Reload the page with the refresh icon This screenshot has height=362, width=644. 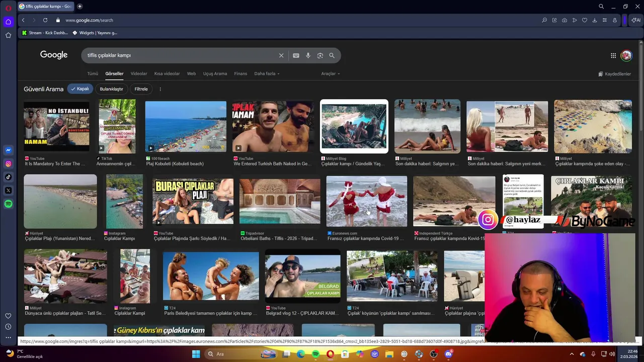[45, 20]
